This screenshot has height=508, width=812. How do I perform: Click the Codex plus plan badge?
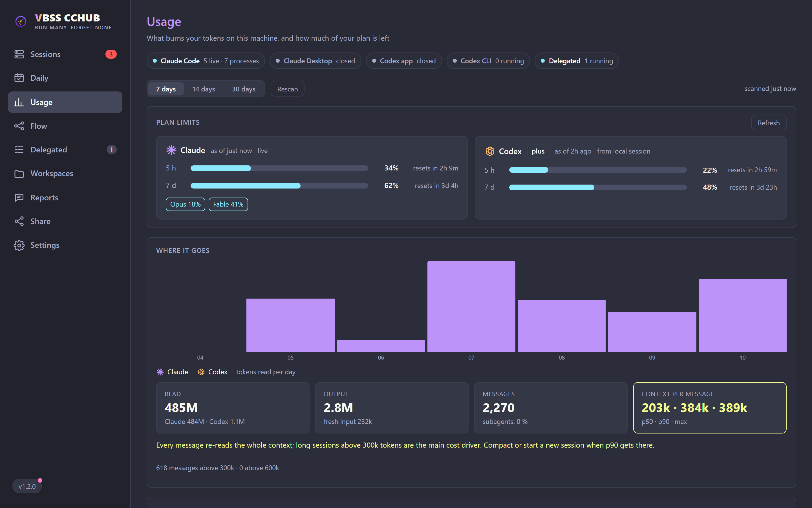click(x=538, y=151)
